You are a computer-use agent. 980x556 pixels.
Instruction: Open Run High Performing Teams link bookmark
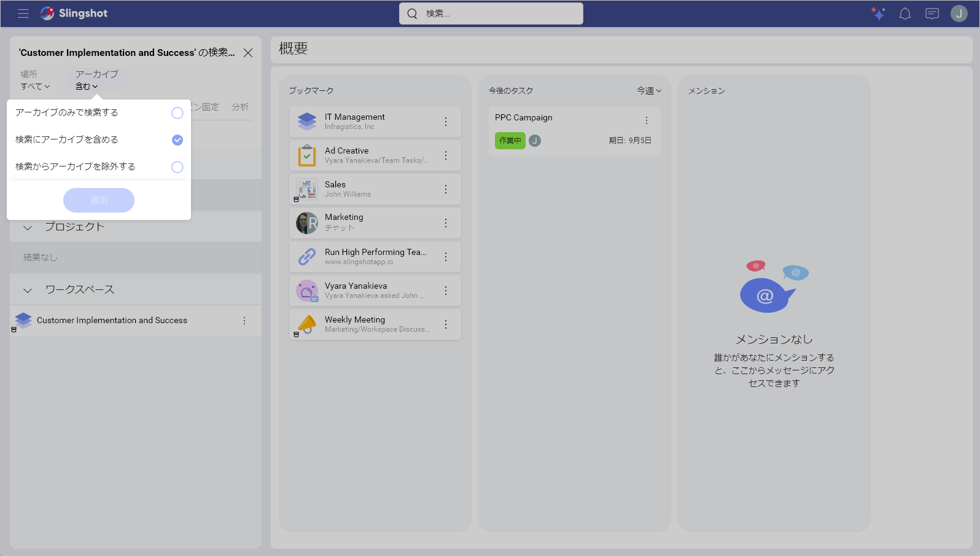tap(375, 257)
